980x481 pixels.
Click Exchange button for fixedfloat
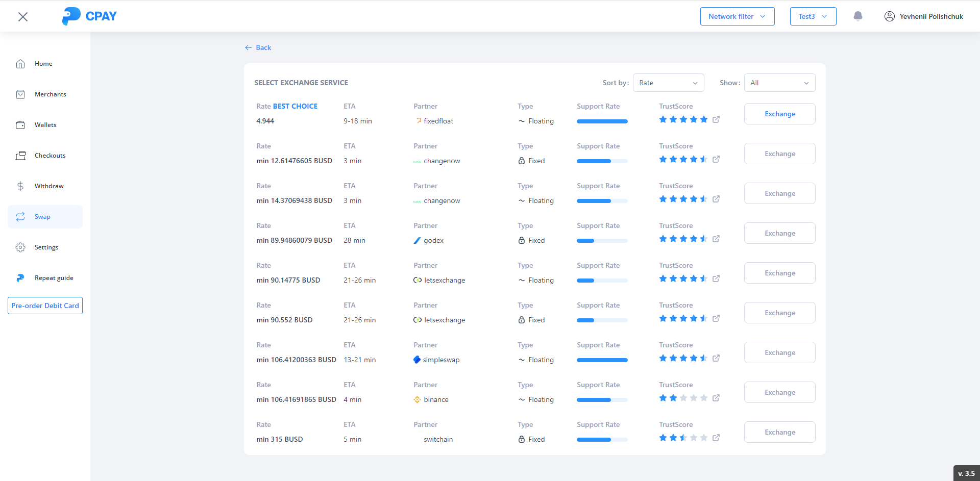click(x=779, y=114)
